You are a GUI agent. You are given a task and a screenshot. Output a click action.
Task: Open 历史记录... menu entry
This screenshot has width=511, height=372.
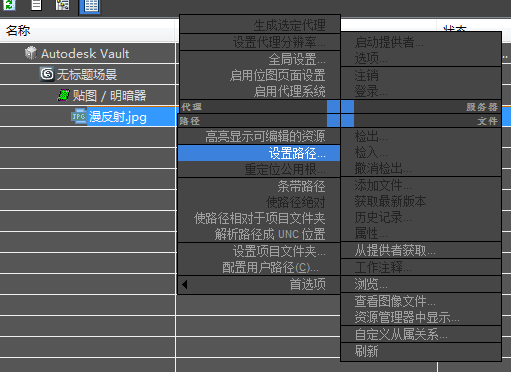[421, 217]
